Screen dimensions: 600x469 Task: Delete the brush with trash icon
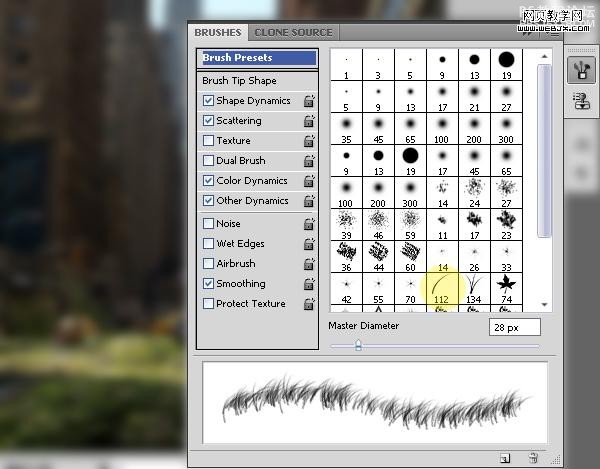click(x=533, y=458)
